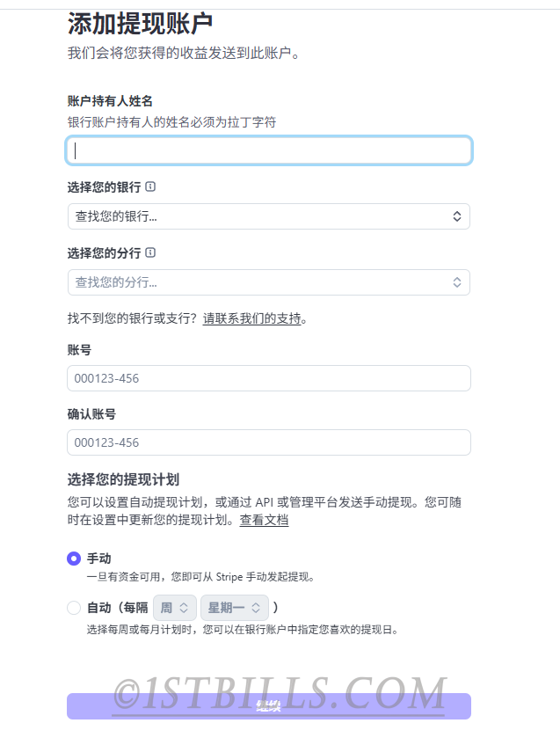Open the 查找您的银行 dropdown
The image size is (560, 745).
pos(268,216)
